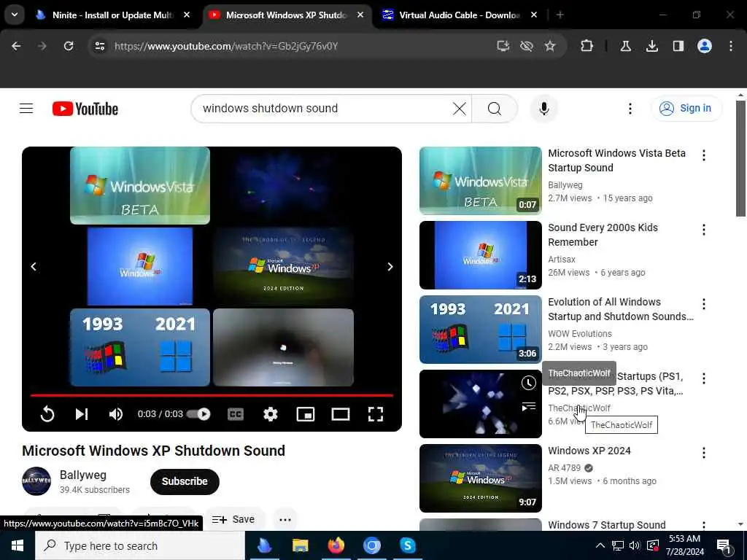The image size is (747, 560).
Task: Open browser profile avatar
Action: (704, 46)
